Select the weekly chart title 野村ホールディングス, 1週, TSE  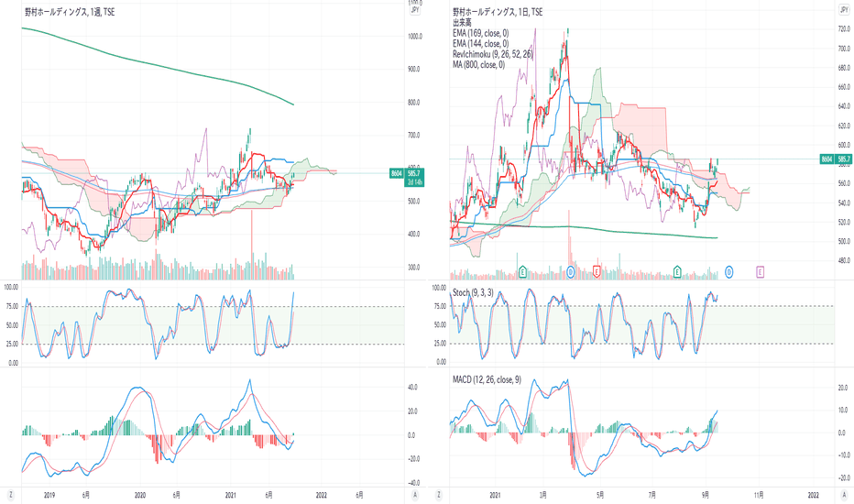[70, 12]
